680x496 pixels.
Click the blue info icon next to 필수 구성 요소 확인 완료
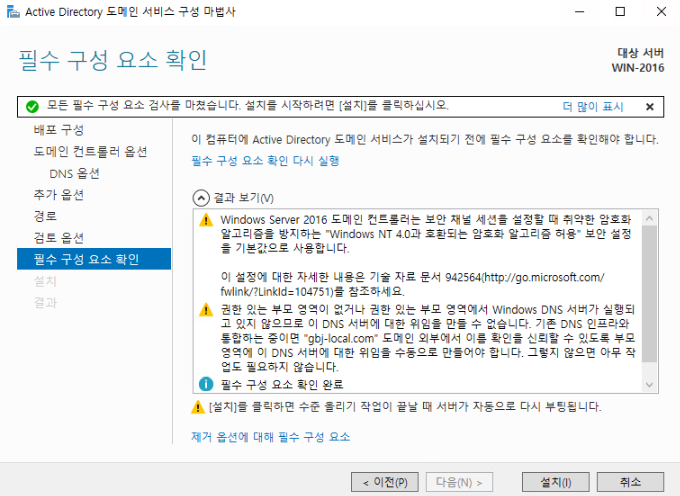(x=206, y=384)
